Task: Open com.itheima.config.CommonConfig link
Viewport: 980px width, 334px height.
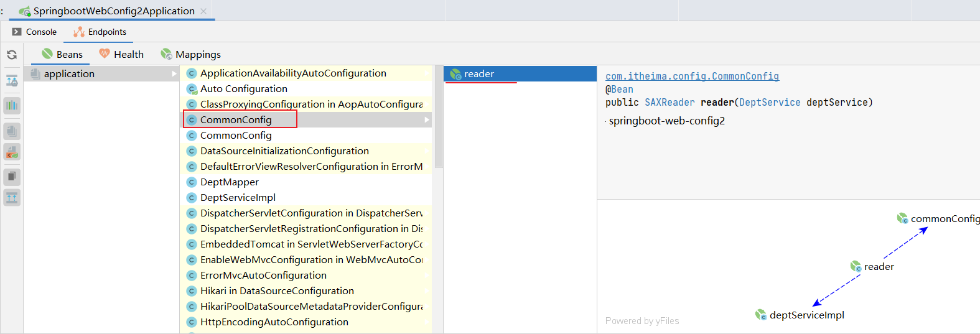Action: coord(692,77)
